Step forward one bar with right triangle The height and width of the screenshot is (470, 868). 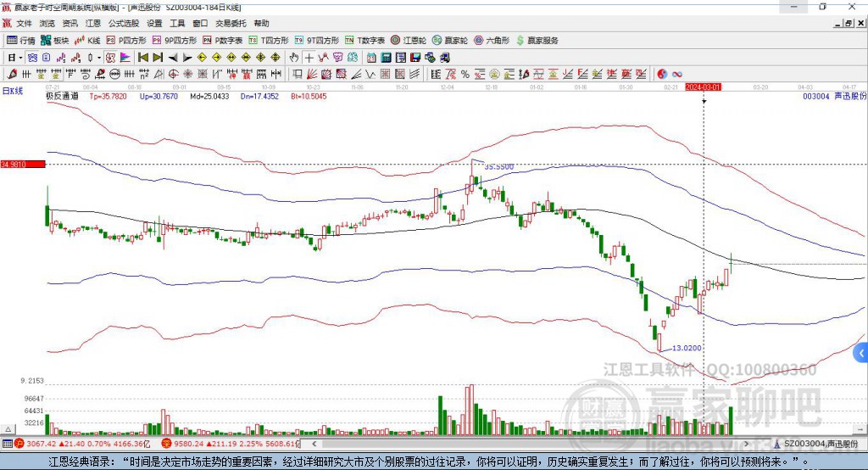[187, 57]
